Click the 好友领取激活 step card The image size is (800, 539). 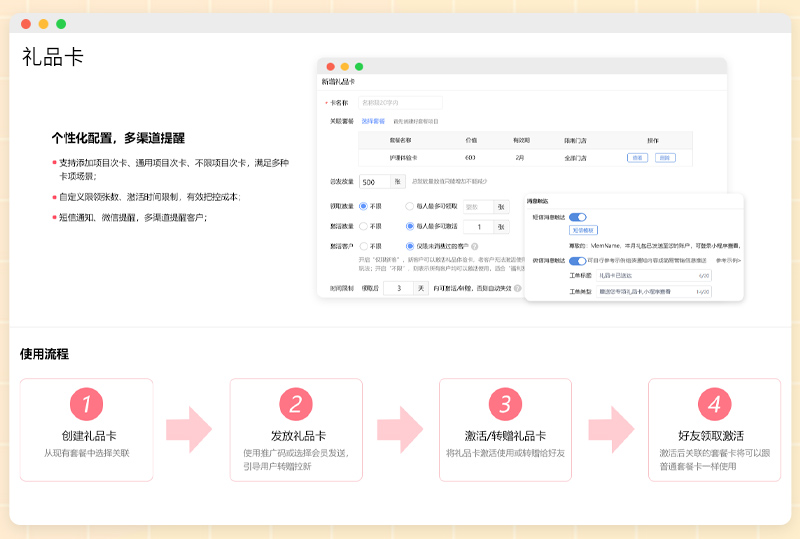(x=714, y=430)
